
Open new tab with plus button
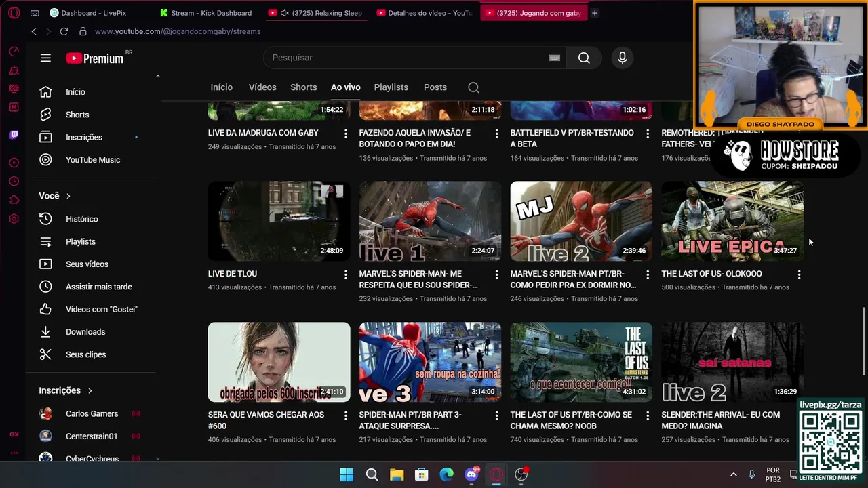(x=595, y=13)
